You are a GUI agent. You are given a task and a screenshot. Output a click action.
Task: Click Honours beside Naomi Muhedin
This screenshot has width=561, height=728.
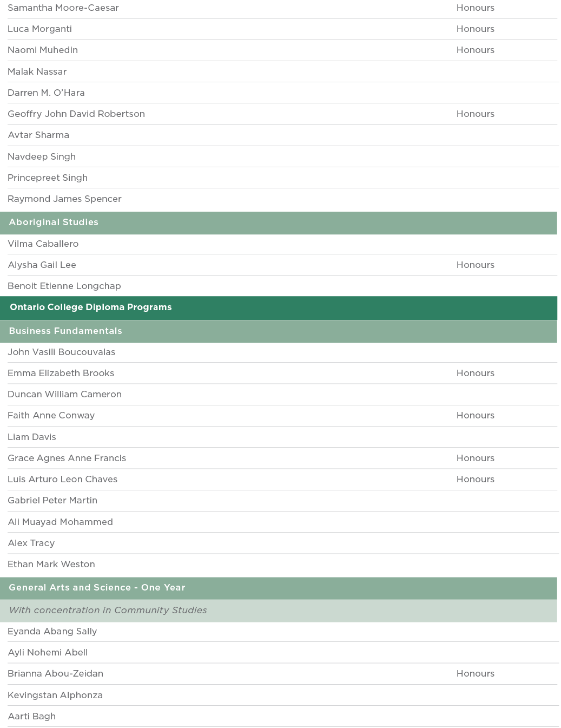tap(475, 50)
